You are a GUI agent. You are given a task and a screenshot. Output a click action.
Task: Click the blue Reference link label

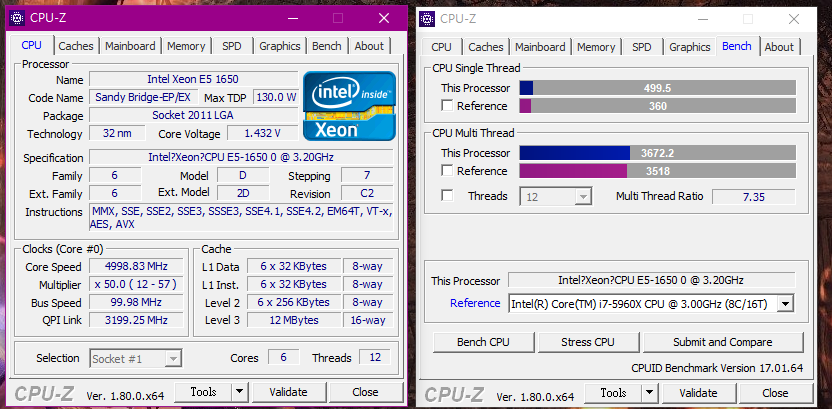pos(475,303)
